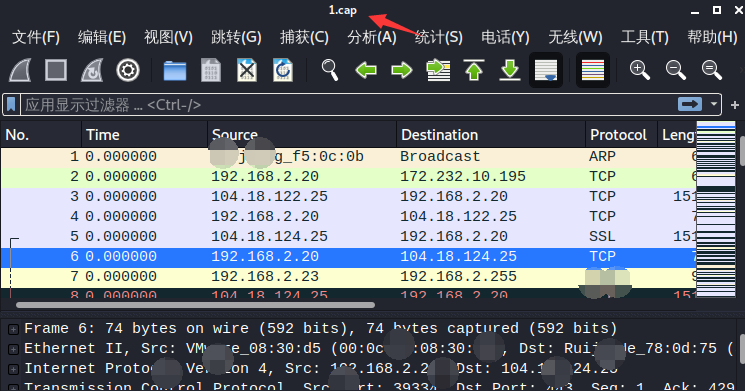Select packet 2 to 172.232.10.195
Screen dimensions: 745x391
point(348,177)
